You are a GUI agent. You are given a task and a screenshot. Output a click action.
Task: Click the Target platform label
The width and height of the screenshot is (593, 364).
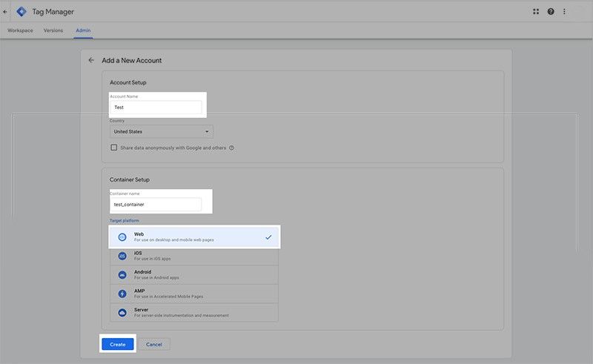(125, 221)
